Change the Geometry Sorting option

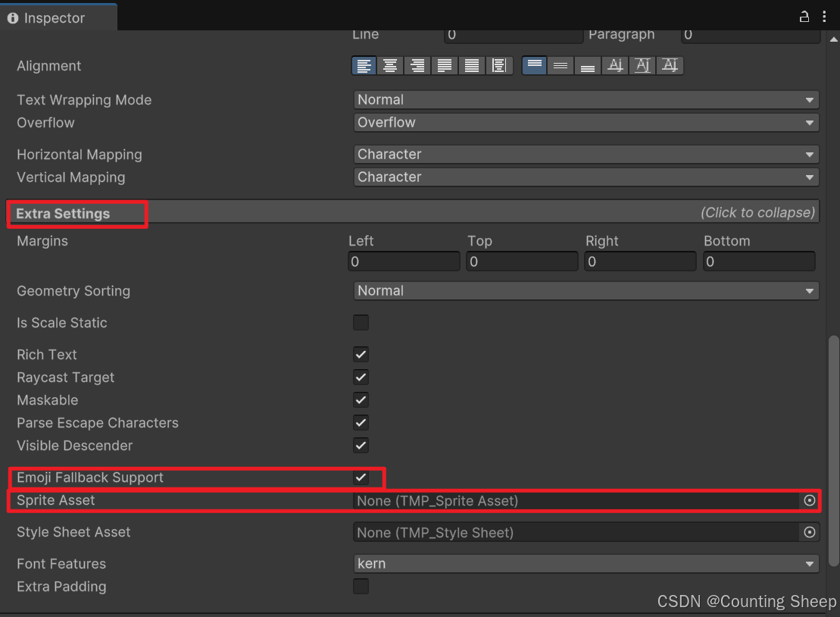[586, 290]
